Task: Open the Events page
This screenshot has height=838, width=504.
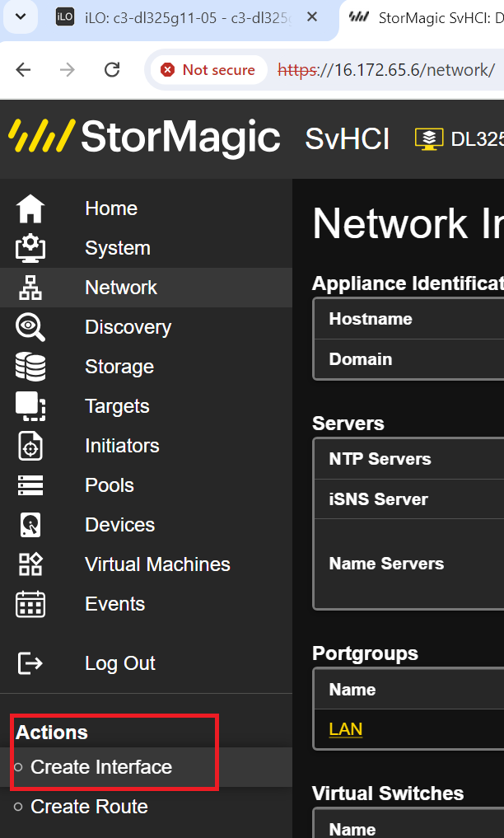Action: 114,604
